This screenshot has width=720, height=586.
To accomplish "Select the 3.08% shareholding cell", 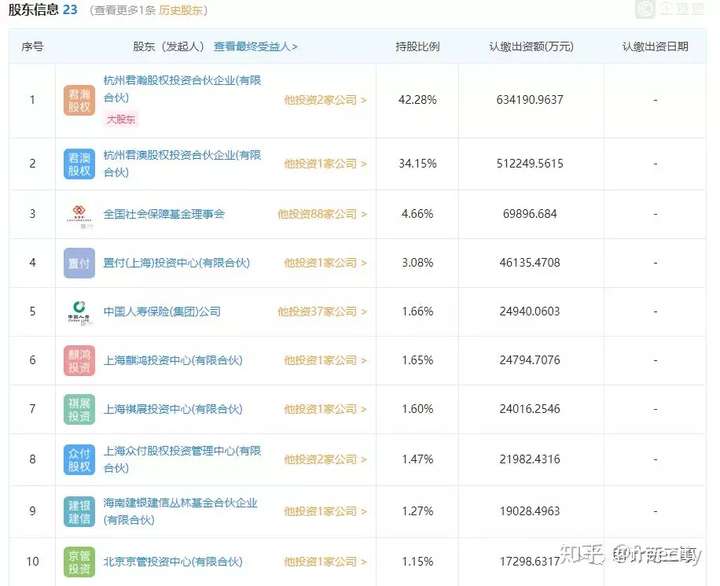I will [417, 263].
